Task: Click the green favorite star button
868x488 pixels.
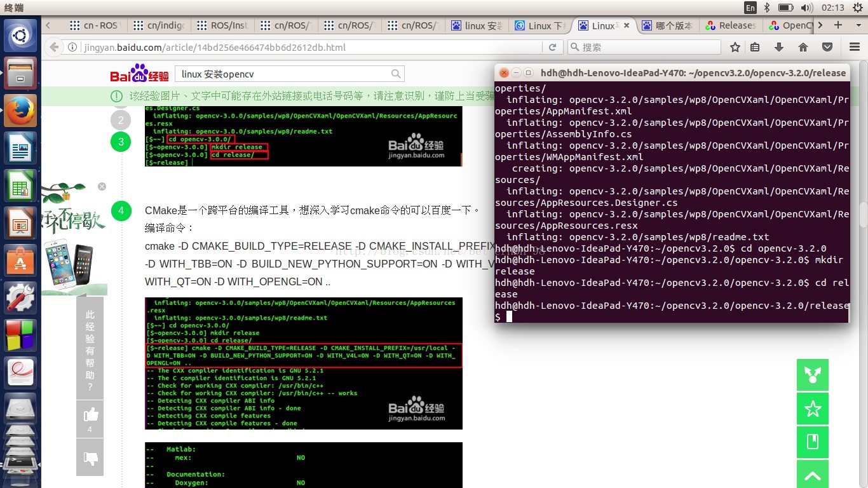Action: tap(813, 409)
